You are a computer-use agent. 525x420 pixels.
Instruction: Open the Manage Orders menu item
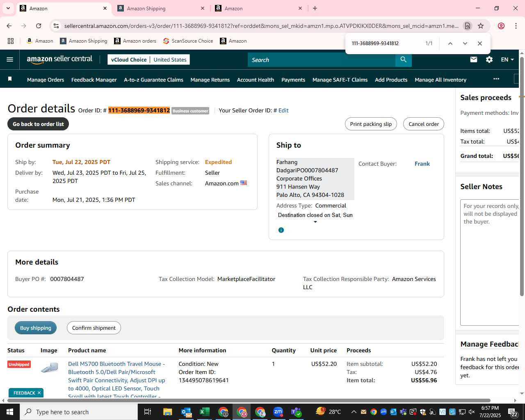tap(46, 80)
